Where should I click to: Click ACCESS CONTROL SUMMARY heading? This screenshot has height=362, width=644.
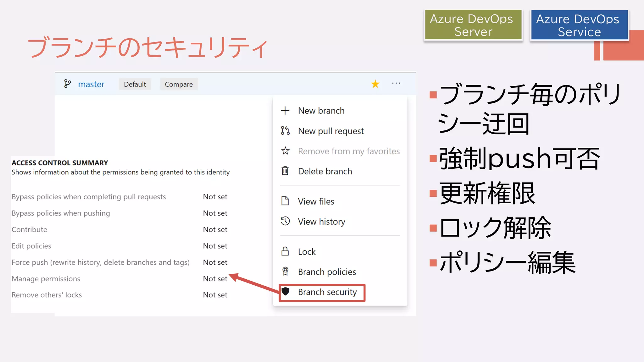coord(60,163)
